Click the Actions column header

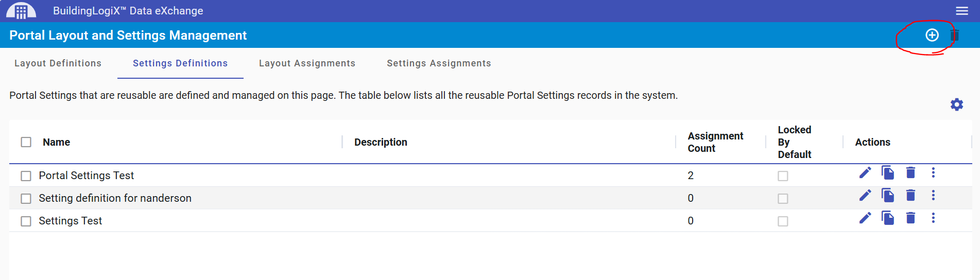pos(872,142)
